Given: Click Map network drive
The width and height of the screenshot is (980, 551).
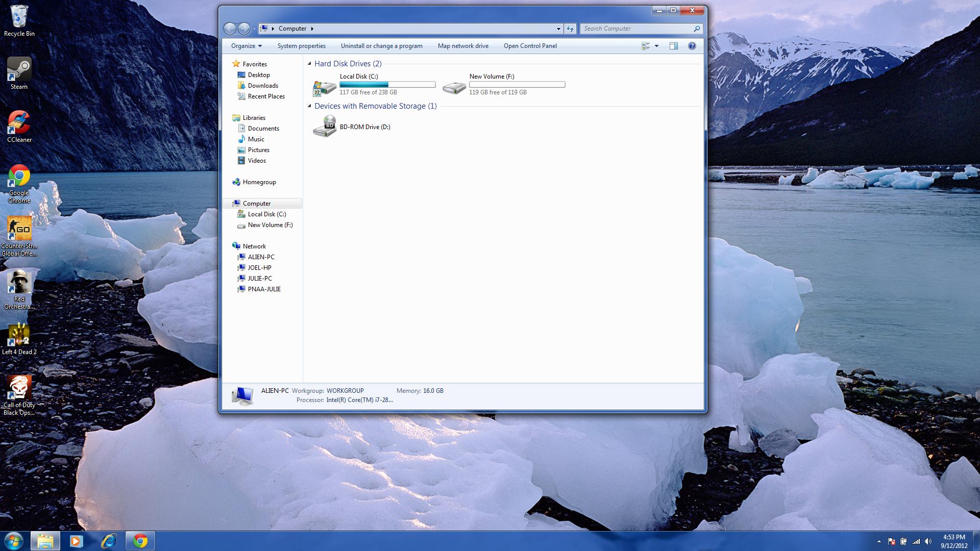Looking at the screenshot, I should (x=462, y=46).
